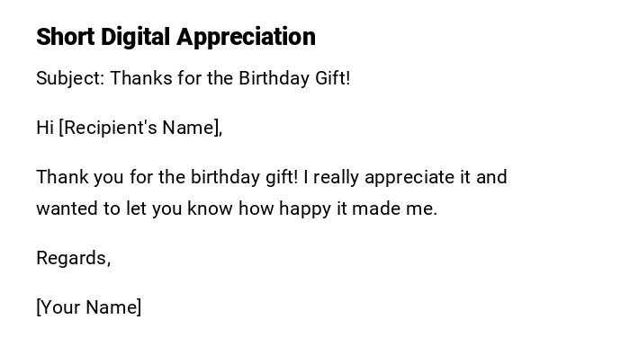Click the word 'wanted' on the second body line
The width and height of the screenshot is (630, 364).
66,209
